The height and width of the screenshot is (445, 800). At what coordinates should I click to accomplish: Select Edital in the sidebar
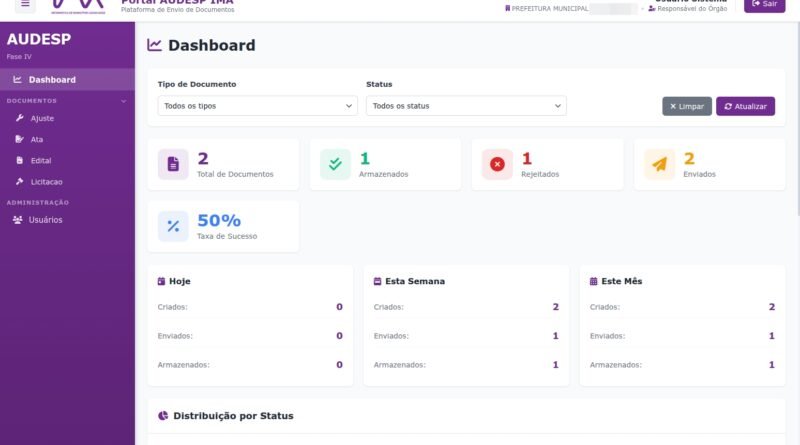[x=40, y=160]
